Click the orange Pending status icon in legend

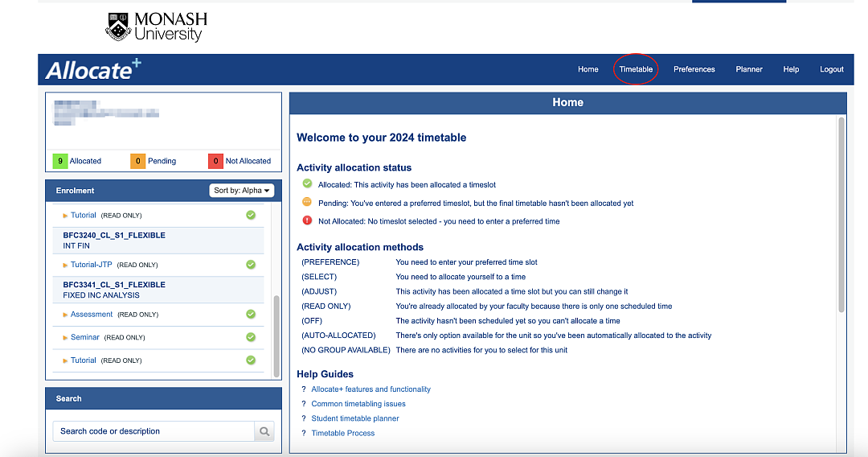307,202
